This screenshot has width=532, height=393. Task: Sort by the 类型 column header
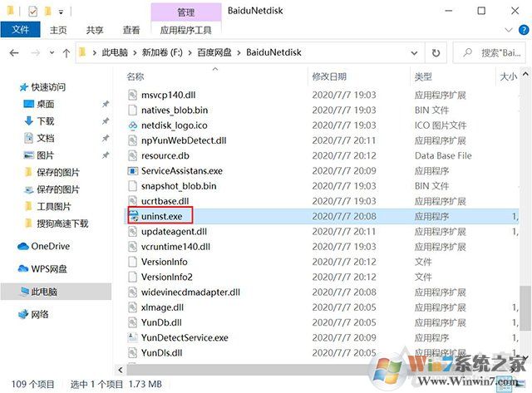click(x=423, y=76)
